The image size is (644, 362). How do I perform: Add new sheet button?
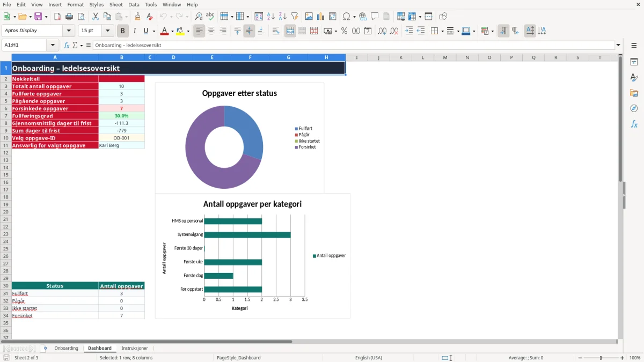click(x=45, y=348)
